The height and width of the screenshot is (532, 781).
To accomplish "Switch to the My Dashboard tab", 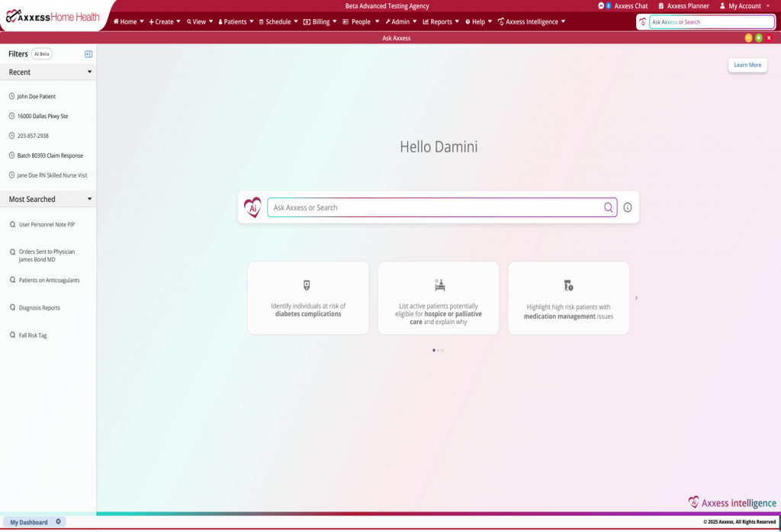I will [29, 522].
